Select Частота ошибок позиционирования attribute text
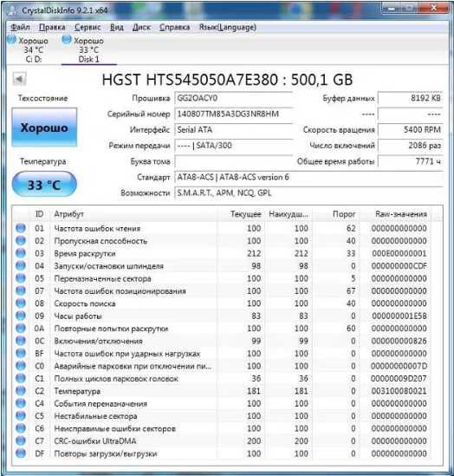This screenshot has height=476, width=454. pyautogui.click(x=120, y=290)
